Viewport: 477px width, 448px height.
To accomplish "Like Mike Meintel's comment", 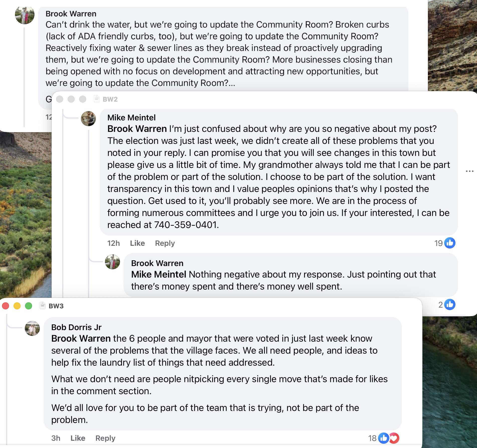I will tap(137, 243).
